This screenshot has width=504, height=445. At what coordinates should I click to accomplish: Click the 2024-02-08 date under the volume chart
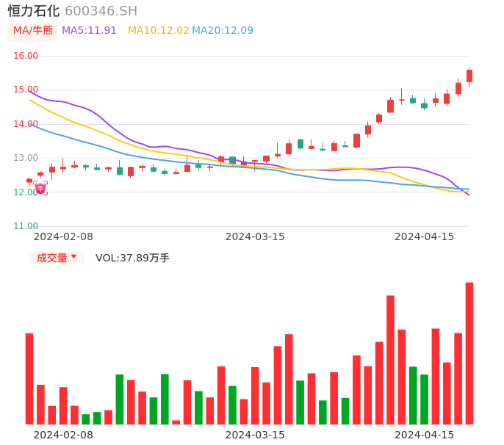pos(63,435)
